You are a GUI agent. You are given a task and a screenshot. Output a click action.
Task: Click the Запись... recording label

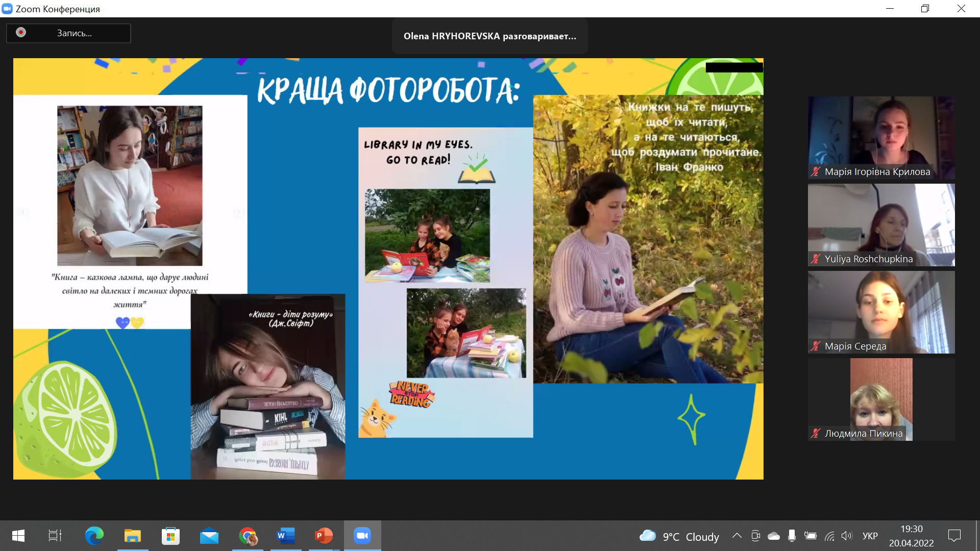pos(75,33)
